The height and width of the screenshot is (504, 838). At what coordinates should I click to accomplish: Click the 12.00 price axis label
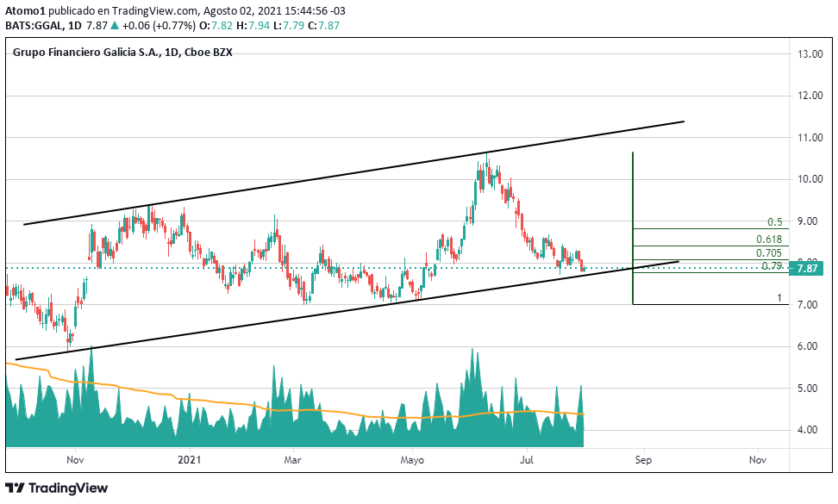(x=810, y=96)
